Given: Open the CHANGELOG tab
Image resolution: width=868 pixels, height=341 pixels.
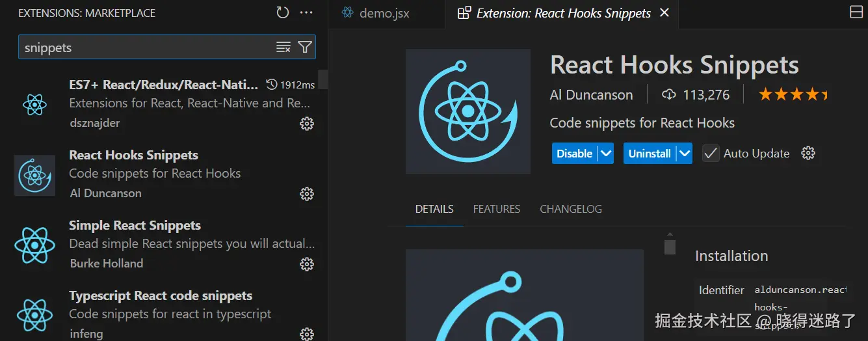Looking at the screenshot, I should click(x=571, y=209).
